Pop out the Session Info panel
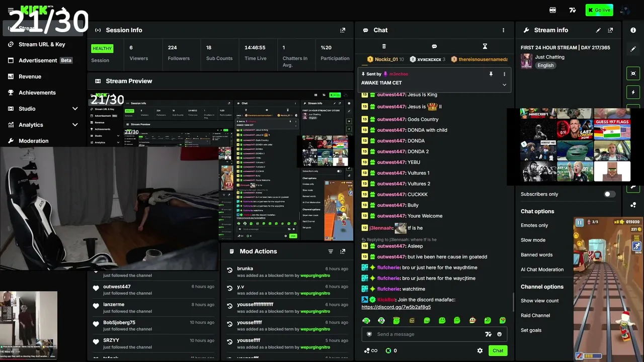Viewport: 644px width, 362px height. 343,30
